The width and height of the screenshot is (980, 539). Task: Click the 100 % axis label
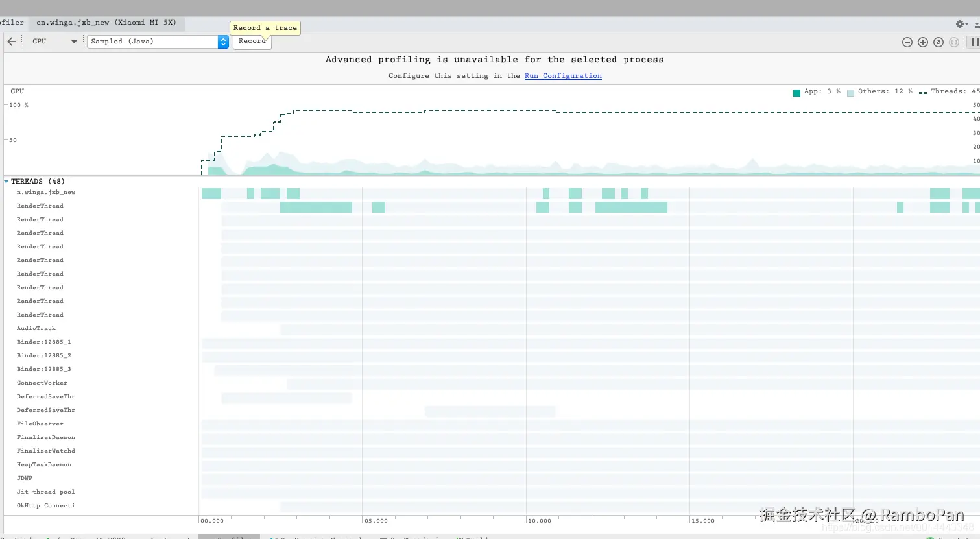click(x=19, y=105)
